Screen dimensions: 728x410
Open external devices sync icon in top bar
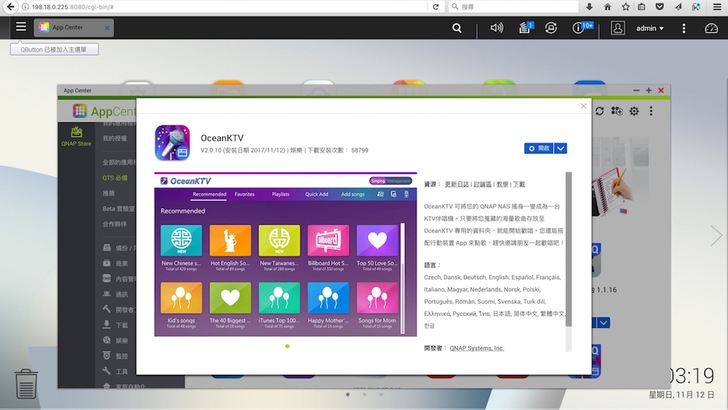pos(551,28)
